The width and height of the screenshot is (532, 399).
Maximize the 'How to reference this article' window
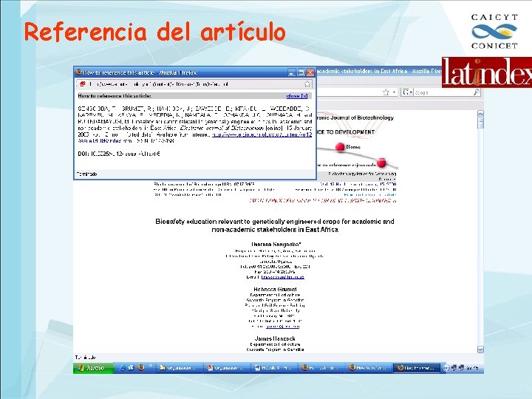coord(301,72)
